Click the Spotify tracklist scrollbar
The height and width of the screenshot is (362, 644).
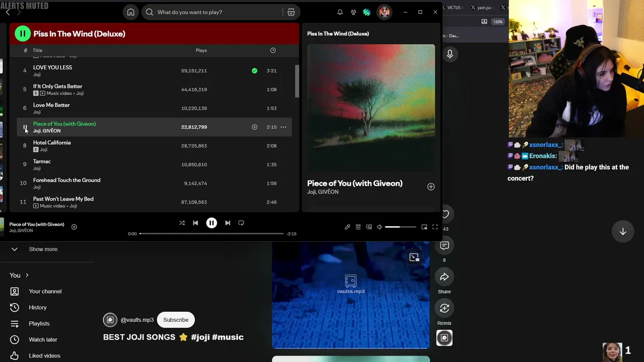coord(297,81)
